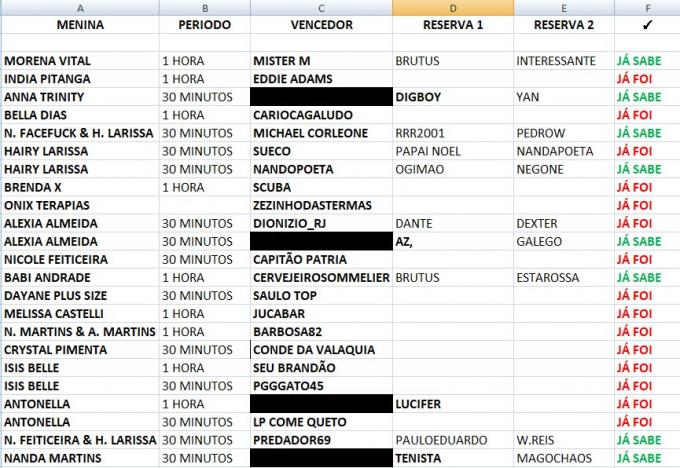Click the VENCEDOR header cell

coord(321,25)
